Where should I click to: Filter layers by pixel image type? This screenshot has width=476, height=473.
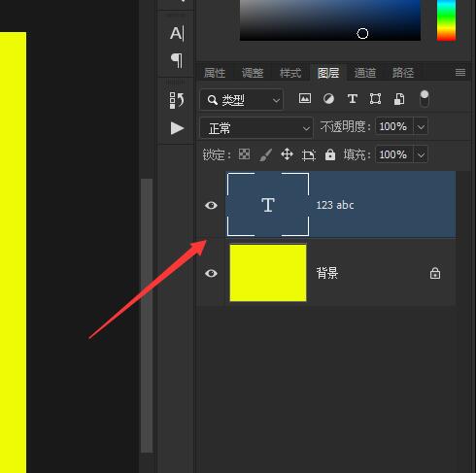click(x=305, y=98)
